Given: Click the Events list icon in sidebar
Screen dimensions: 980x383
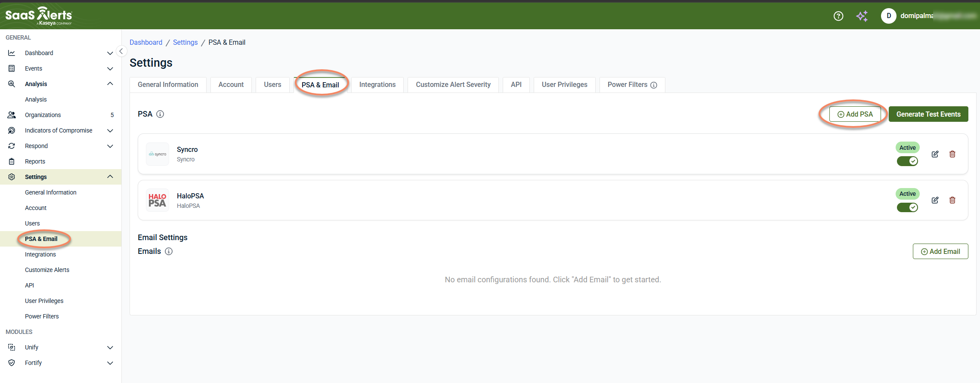Looking at the screenshot, I should click(x=12, y=68).
